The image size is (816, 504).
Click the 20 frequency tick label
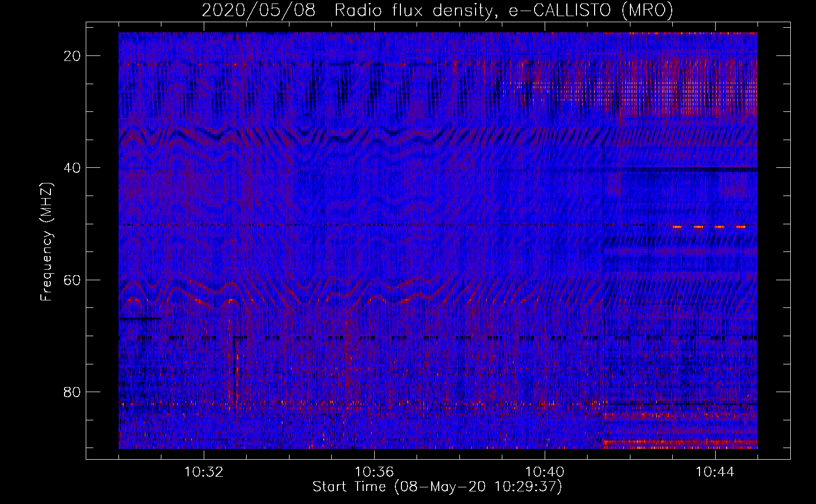(x=73, y=56)
